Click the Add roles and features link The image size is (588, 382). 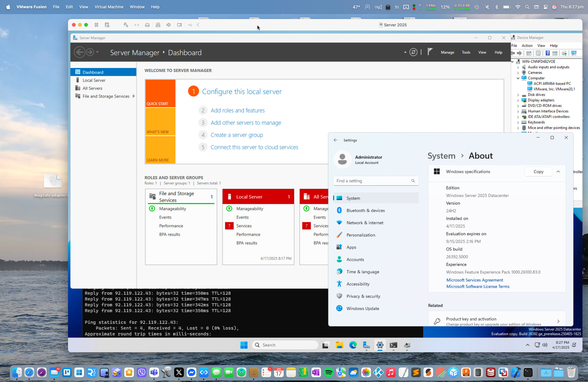tap(238, 110)
